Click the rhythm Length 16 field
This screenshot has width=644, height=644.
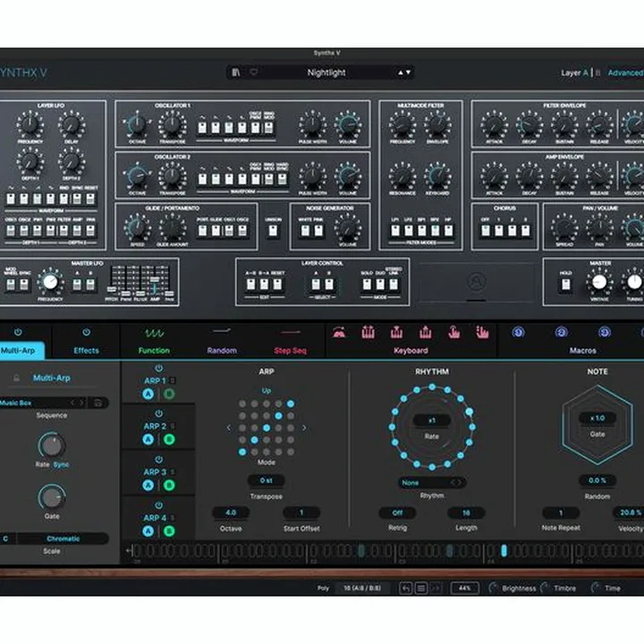click(466, 513)
